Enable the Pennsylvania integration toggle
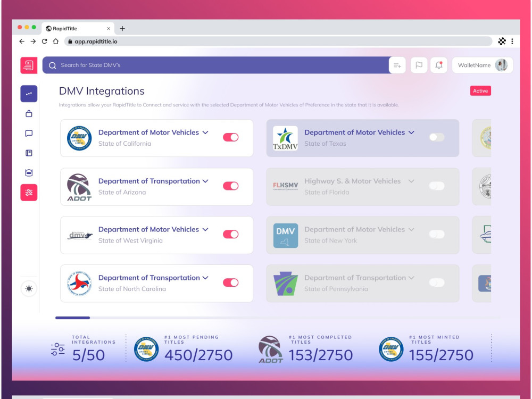Screen dimensions: 532x399 pyautogui.click(x=437, y=282)
